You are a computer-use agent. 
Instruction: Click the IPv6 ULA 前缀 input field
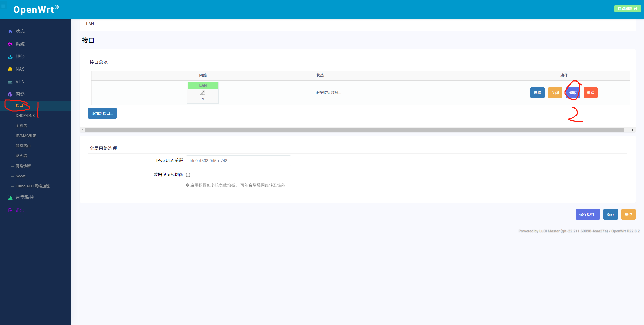click(x=238, y=161)
